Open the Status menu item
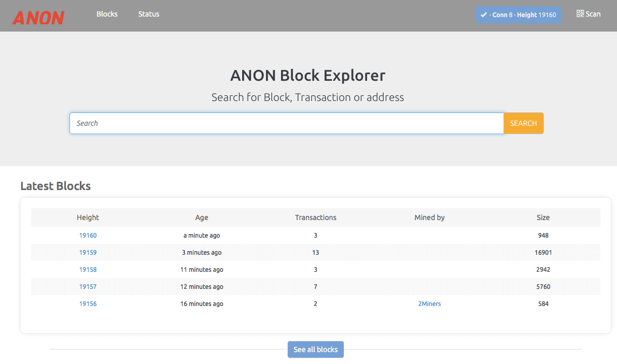Viewport: 617px width, 364px height. 149,14
